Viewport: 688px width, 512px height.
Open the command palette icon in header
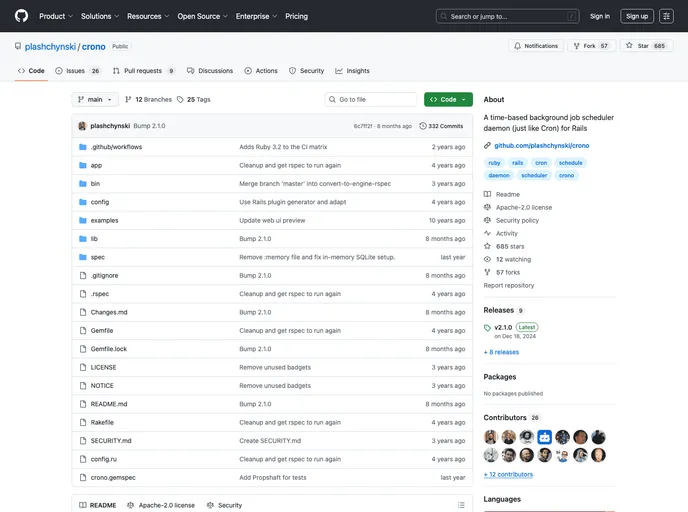(667, 16)
